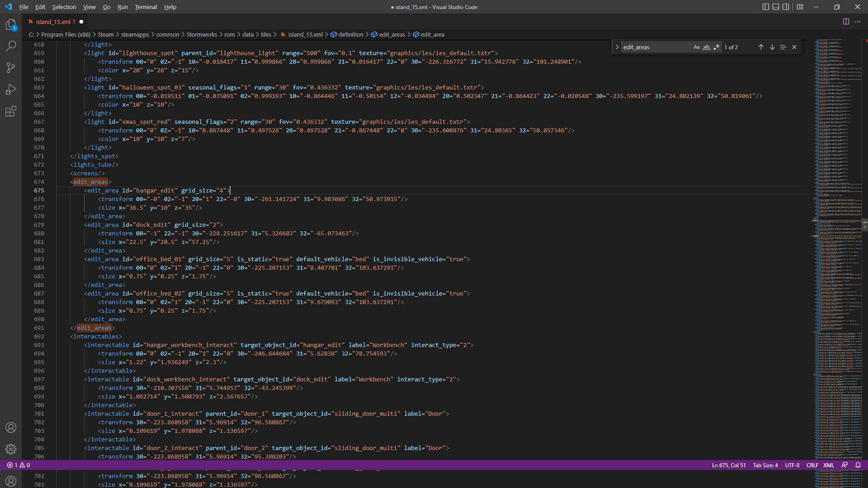
Task: Expand the Replace field in find widget
Action: click(617, 47)
